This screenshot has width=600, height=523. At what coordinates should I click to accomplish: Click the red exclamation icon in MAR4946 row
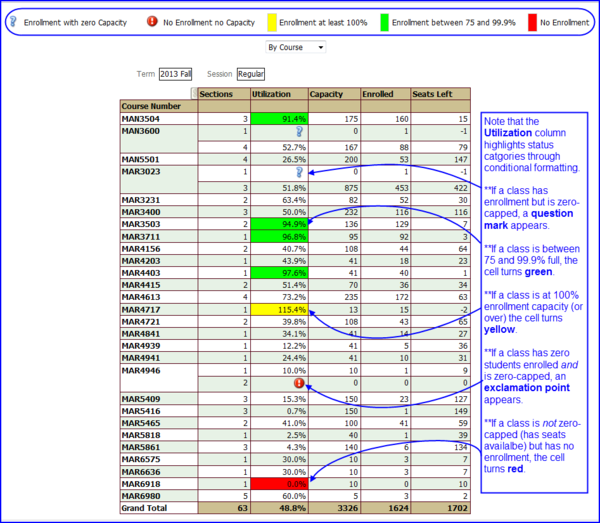pos(299,383)
